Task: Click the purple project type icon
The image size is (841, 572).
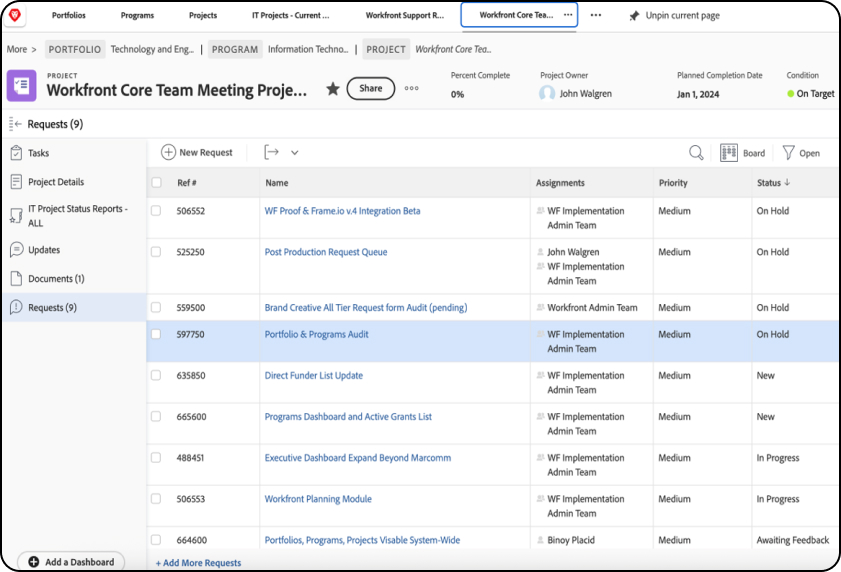Action: (21, 85)
